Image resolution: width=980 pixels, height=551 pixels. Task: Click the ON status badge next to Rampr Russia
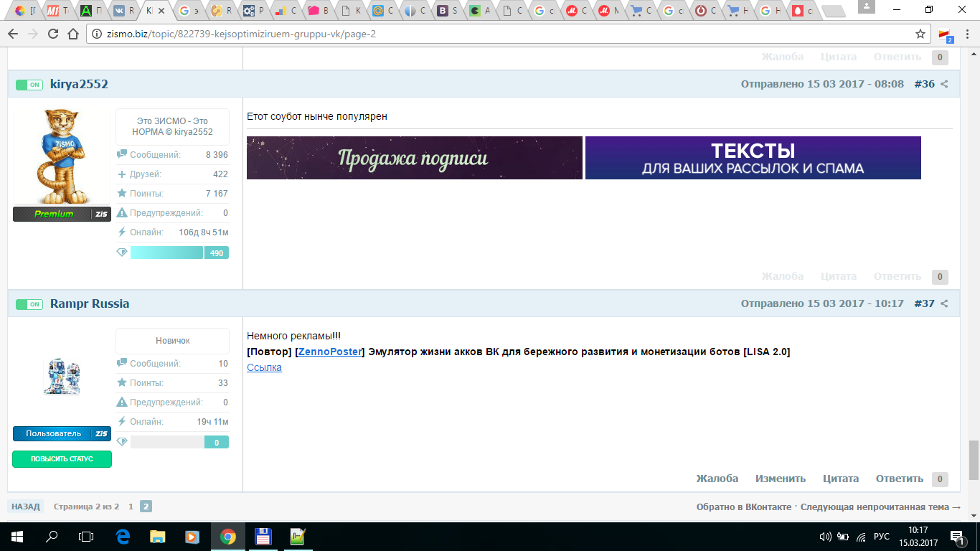(29, 304)
